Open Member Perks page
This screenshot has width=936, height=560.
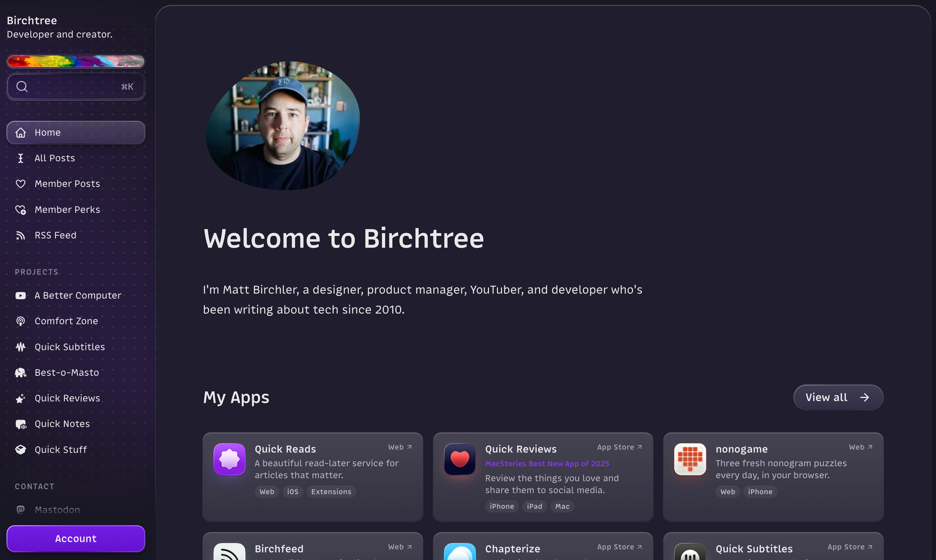pos(76,210)
